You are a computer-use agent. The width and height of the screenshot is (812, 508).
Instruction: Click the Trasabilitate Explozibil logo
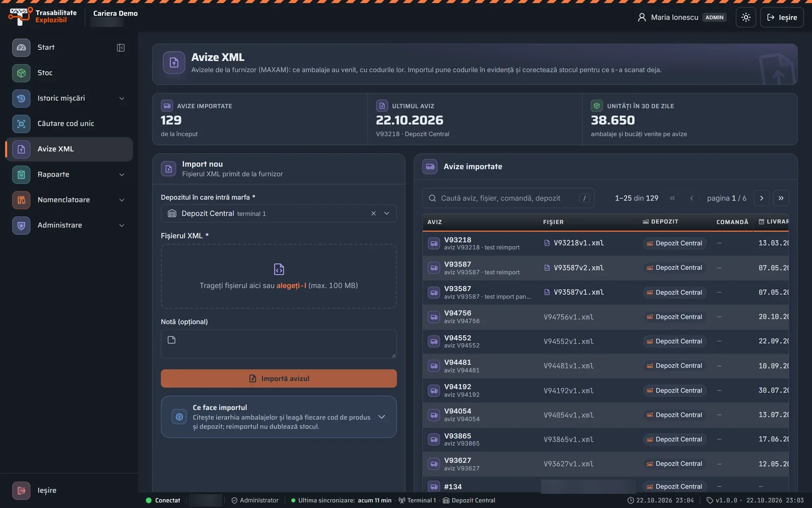[x=43, y=16]
